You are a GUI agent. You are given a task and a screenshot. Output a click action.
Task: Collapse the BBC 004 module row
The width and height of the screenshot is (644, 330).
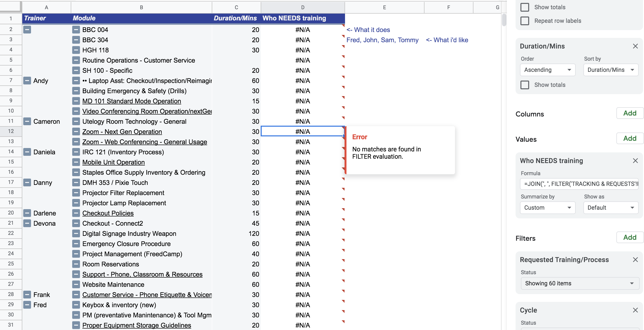coord(76,30)
